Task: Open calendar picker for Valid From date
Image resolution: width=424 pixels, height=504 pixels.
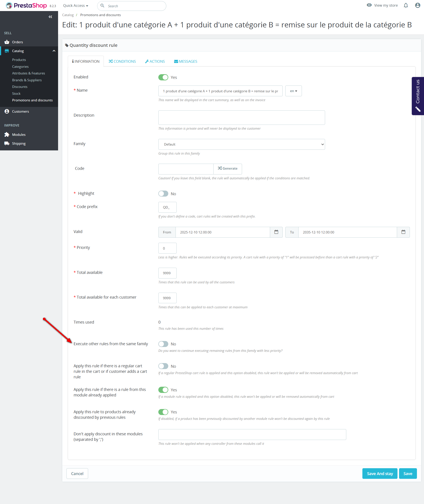Action: (276, 232)
